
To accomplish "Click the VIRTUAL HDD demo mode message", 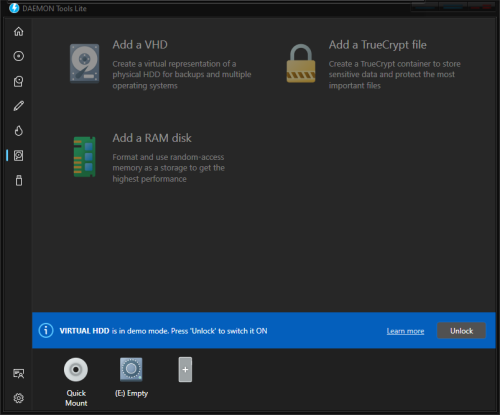I will pyautogui.click(x=163, y=331).
